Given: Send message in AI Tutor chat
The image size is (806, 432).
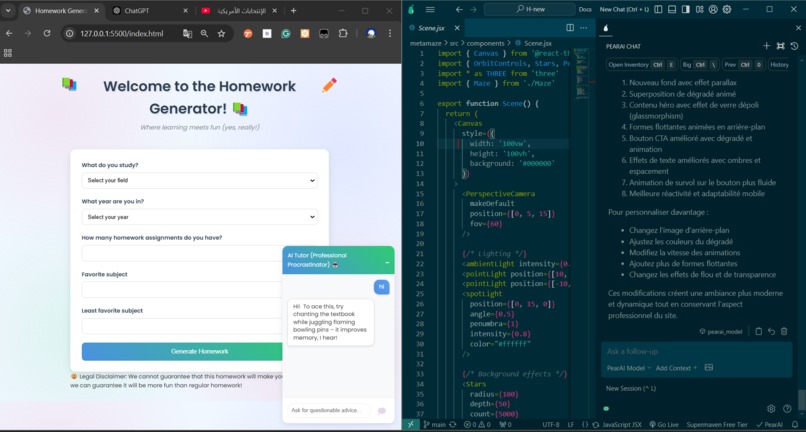Looking at the screenshot, I should coord(382,410).
